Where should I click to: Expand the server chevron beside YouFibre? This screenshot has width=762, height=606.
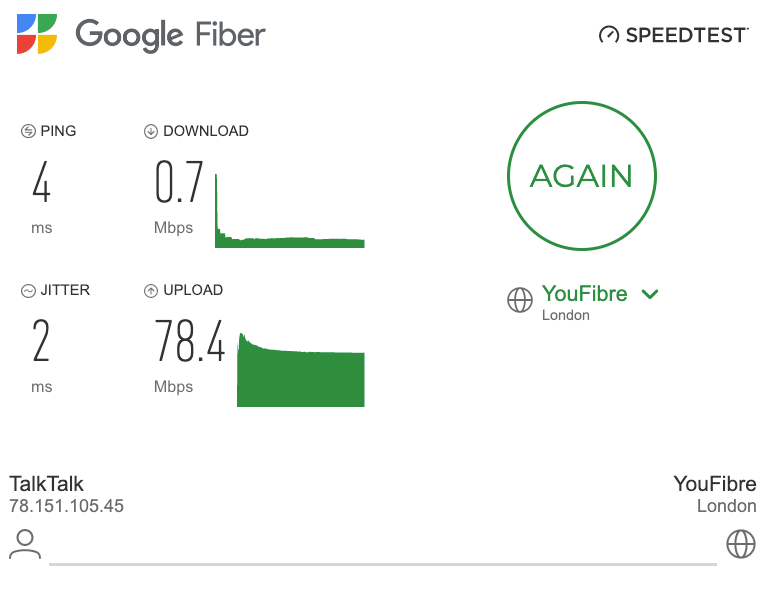[650, 294]
